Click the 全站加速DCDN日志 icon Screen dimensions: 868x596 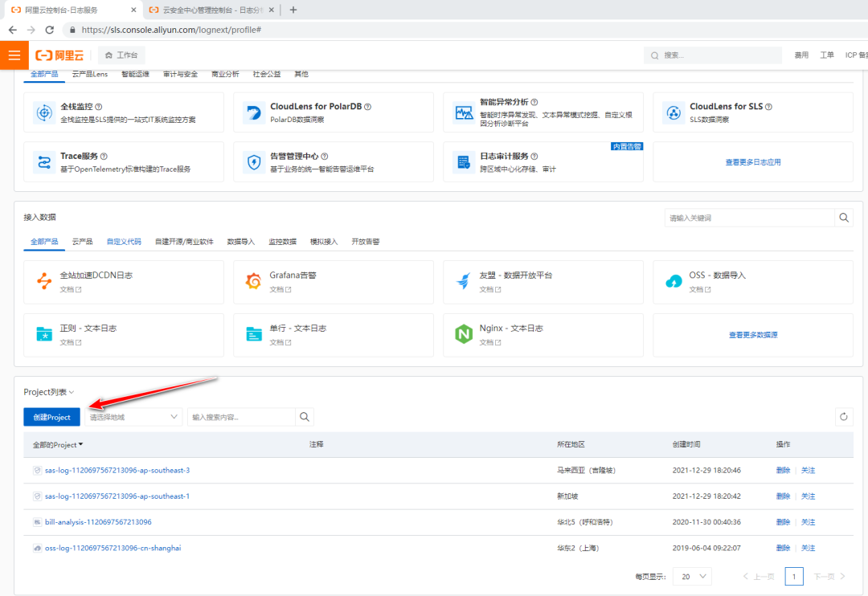pyautogui.click(x=44, y=281)
